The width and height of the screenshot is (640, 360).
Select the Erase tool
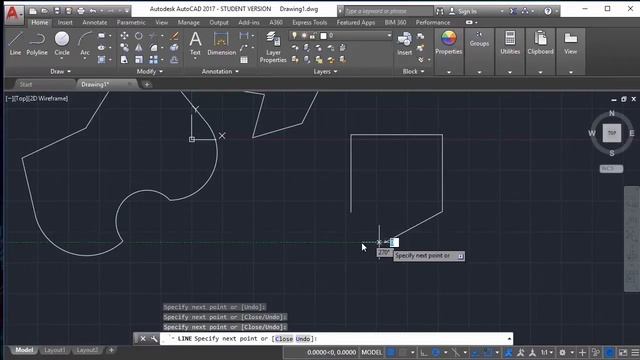click(174, 36)
